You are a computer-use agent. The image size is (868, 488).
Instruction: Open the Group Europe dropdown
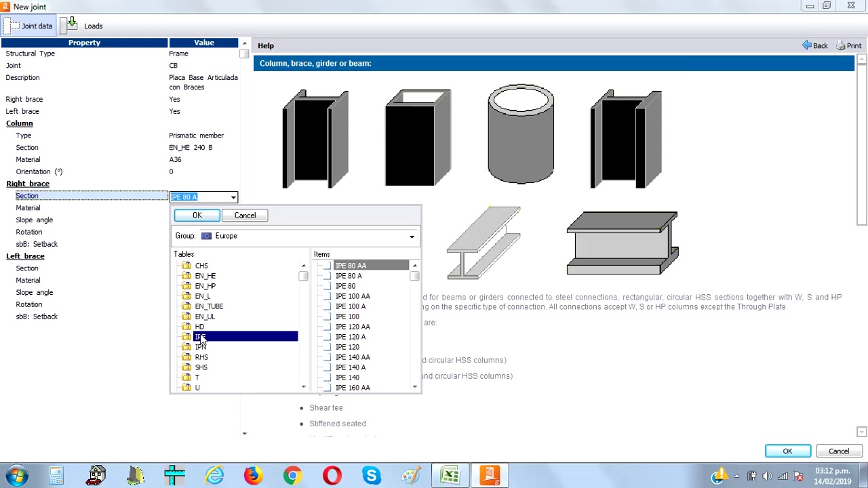(412, 236)
